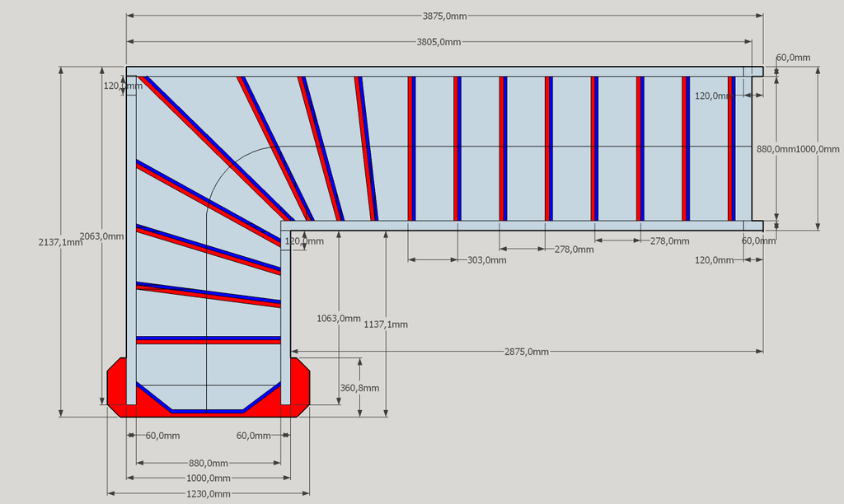
Task: Select the 120,0mm label inside the upper-right stair end
Action: point(715,96)
